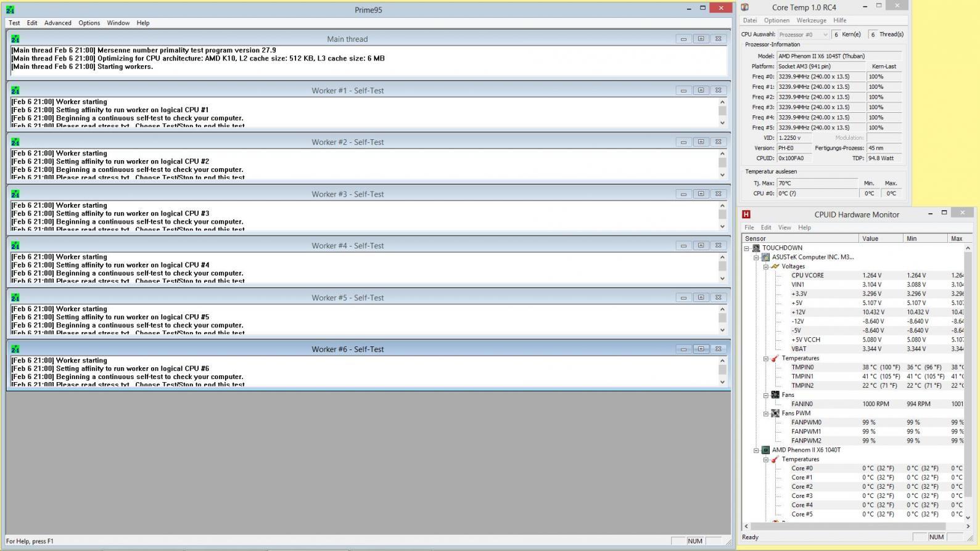The width and height of the screenshot is (980, 551).
Task: Click the Fans icon in sensor tree
Action: [775, 394]
